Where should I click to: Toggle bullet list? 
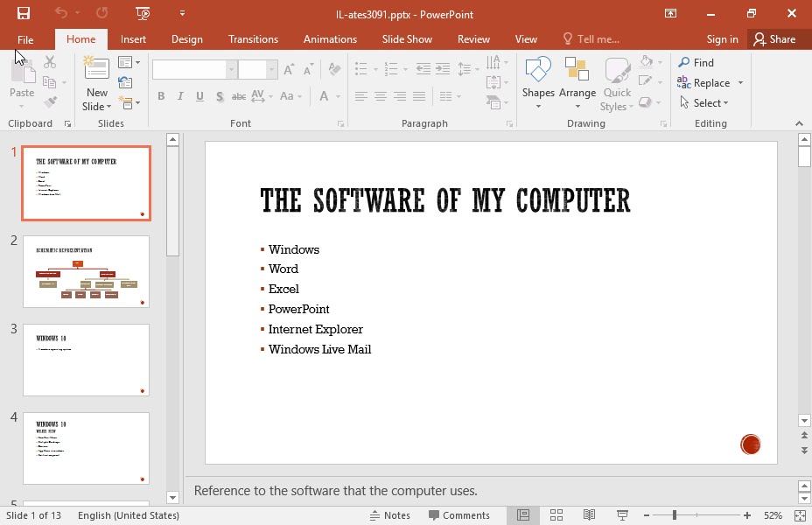[361, 69]
